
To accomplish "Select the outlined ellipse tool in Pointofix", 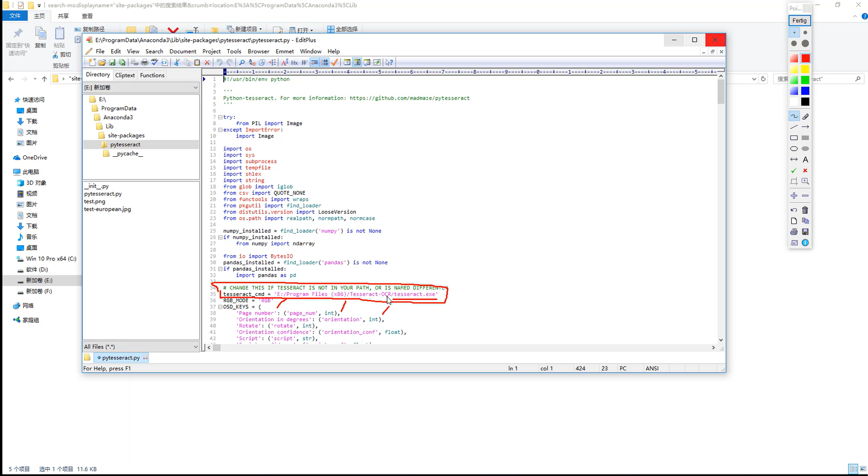I will pyautogui.click(x=794, y=149).
